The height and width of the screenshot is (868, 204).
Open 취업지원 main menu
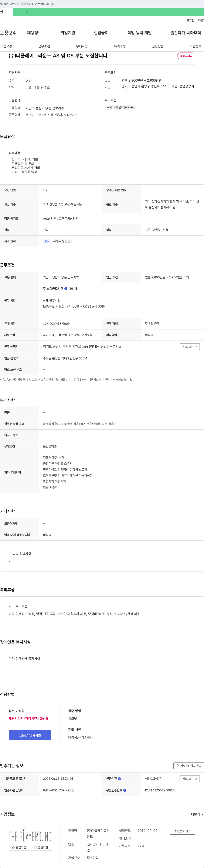(x=68, y=33)
